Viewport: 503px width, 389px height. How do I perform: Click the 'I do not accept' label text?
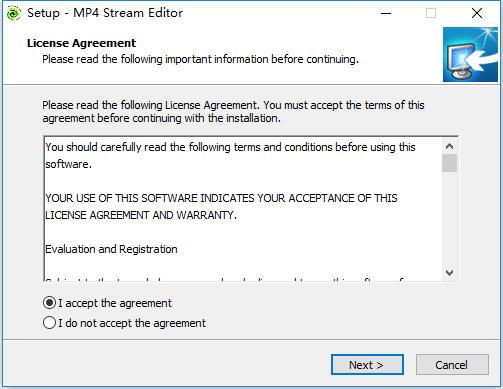(132, 323)
